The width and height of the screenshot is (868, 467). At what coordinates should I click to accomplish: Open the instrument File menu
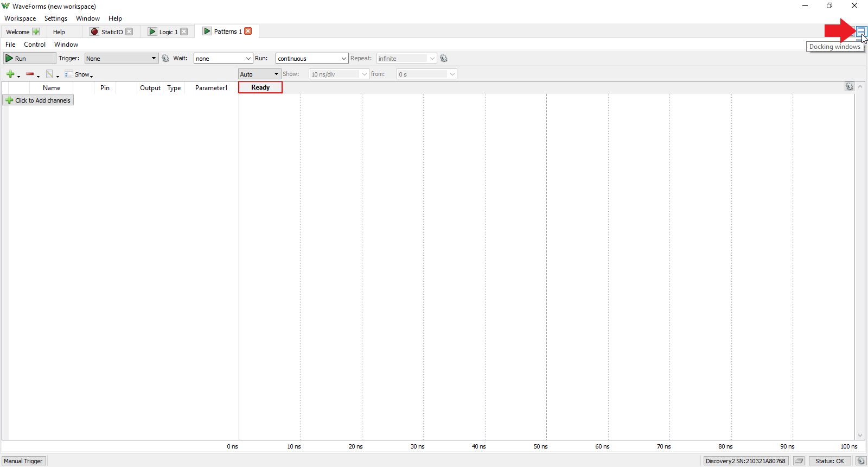[x=10, y=45]
